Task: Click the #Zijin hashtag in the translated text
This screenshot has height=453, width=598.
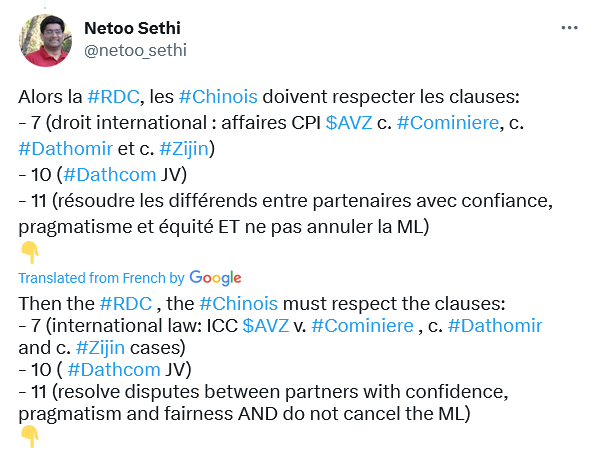Action: [100, 348]
